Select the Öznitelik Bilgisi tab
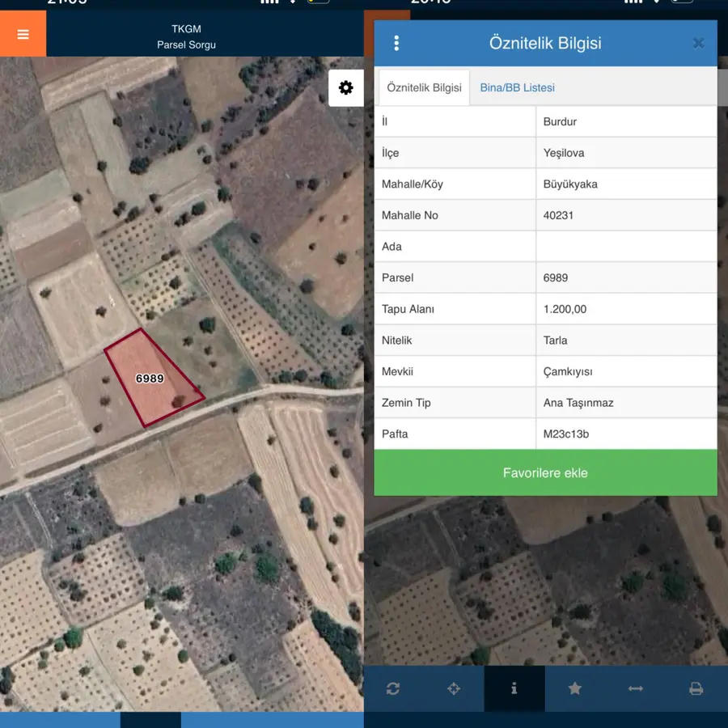 coord(424,87)
